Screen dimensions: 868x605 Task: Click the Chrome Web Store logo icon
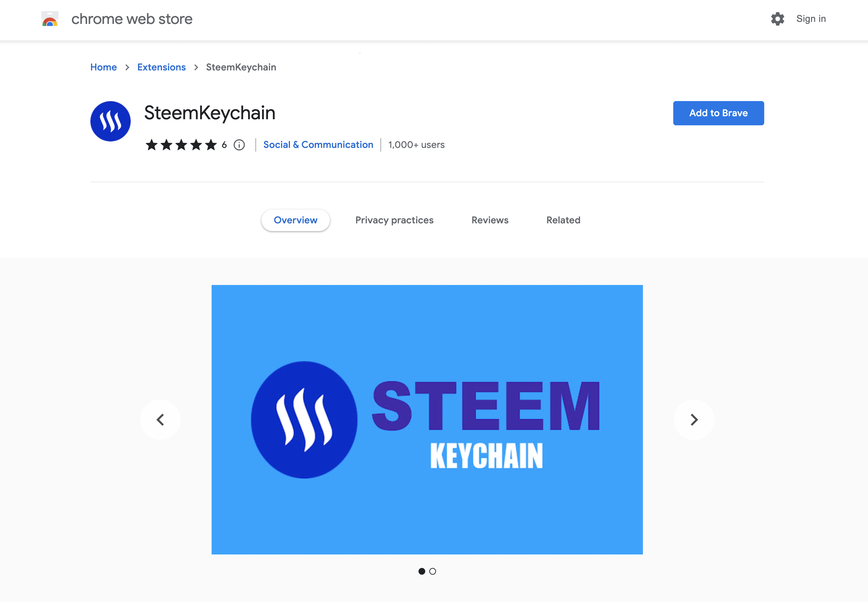(x=50, y=19)
